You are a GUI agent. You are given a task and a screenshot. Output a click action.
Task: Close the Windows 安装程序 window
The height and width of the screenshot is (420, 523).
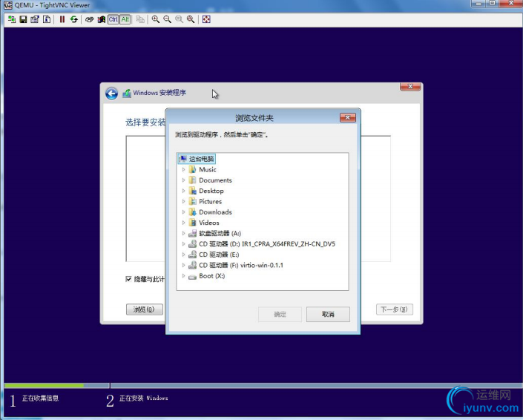pyautogui.click(x=410, y=87)
